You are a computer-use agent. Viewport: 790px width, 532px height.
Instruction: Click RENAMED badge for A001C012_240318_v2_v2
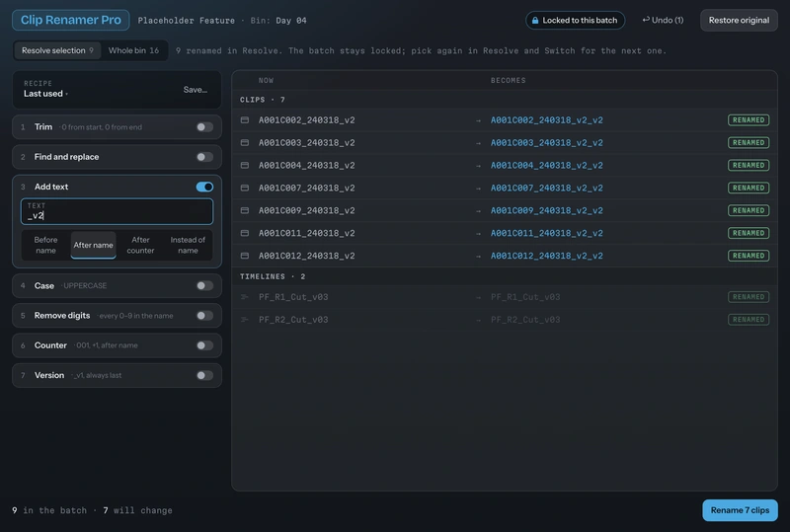click(749, 256)
